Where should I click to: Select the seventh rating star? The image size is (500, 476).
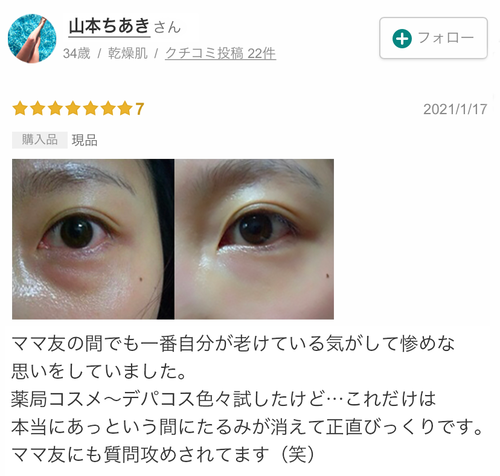(x=125, y=109)
